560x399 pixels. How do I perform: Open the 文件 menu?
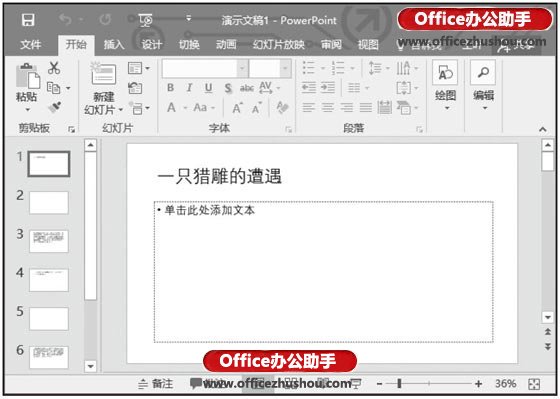click(31, 45)
